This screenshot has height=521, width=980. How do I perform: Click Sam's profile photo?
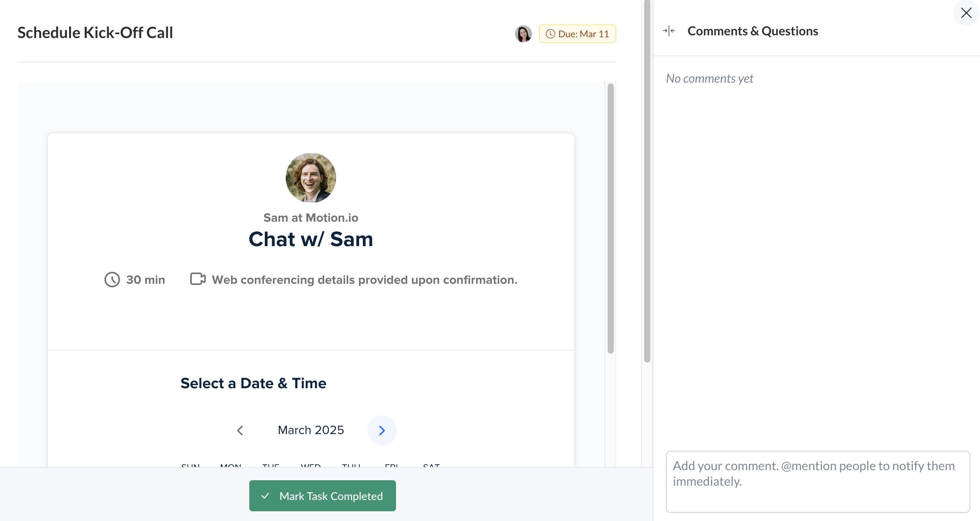point(311,177)
